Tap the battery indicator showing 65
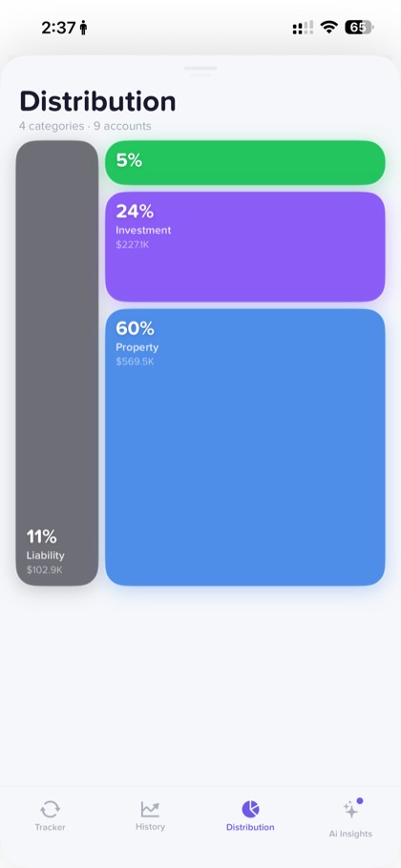The height and width of the screenshot is (868, 401). pyautogui.click(x=359, y=27)
